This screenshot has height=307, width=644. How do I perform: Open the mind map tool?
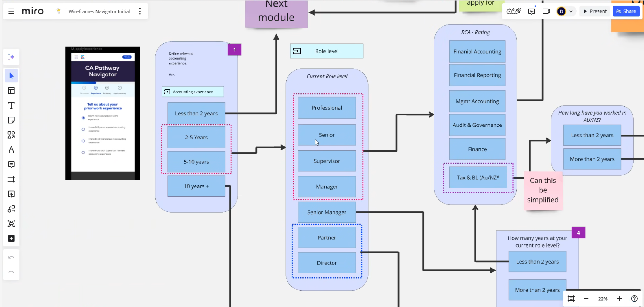[x=11, y=224]
